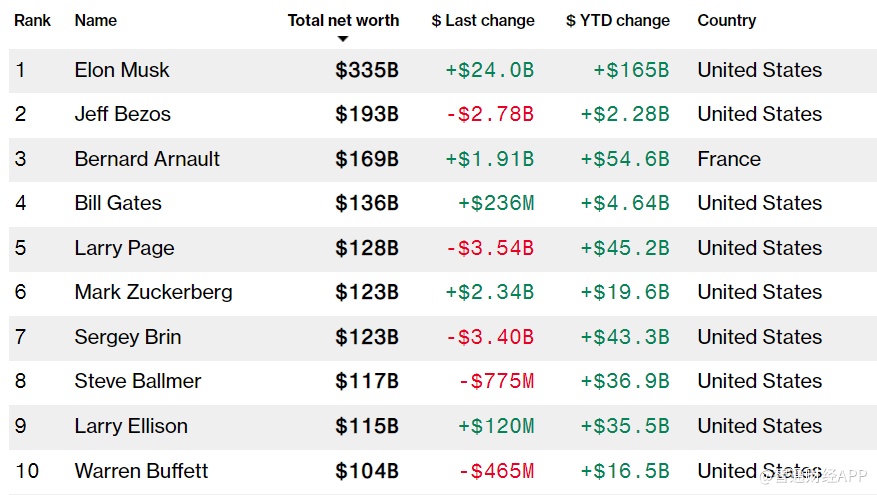Image resolution: width=877 pixels, height=495 pixels.
Task: Open Steve Ballmer's row
Action: pos(138,381)
